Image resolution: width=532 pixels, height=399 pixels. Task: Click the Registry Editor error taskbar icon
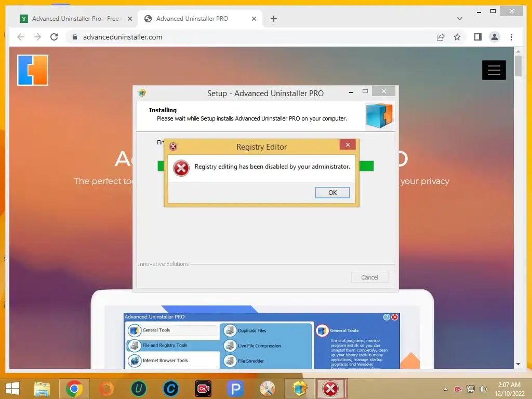click(x=331, y=389)
